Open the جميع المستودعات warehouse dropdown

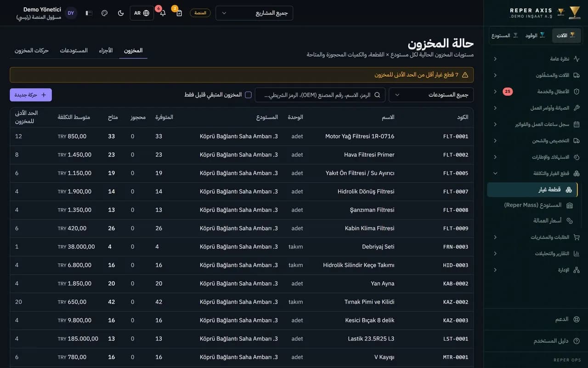tap(431, 95)
